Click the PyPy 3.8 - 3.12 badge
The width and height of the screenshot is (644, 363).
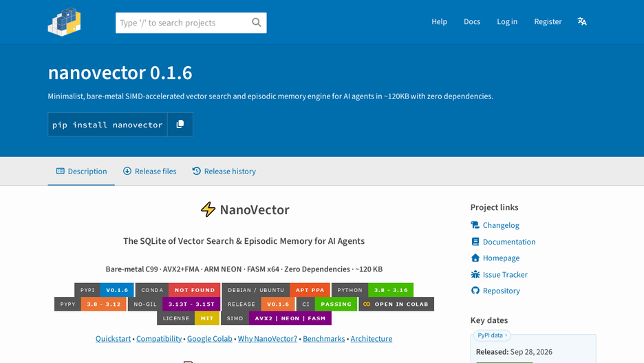90,304
